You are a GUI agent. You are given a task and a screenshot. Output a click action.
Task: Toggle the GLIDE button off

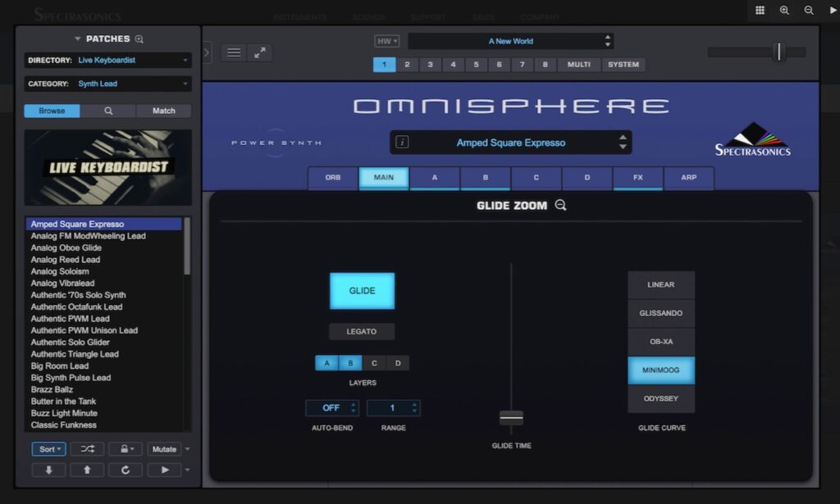click(x=362, y=291)
